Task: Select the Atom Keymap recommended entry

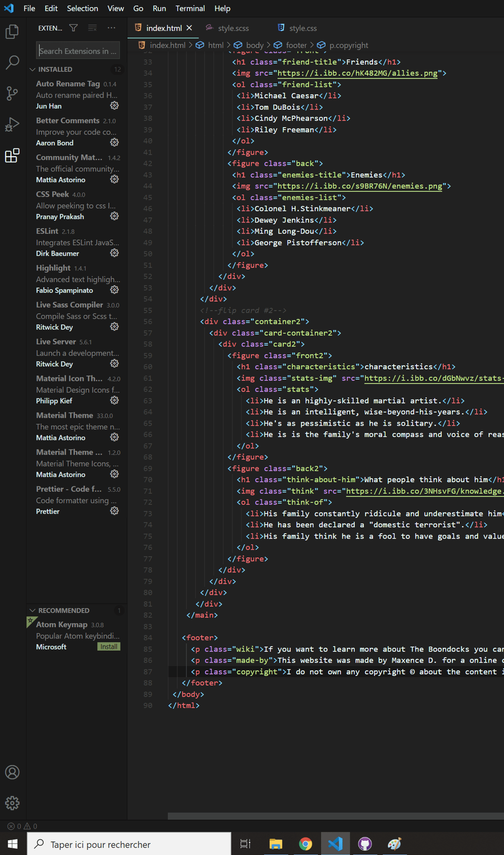Action: tap(77, 636)
